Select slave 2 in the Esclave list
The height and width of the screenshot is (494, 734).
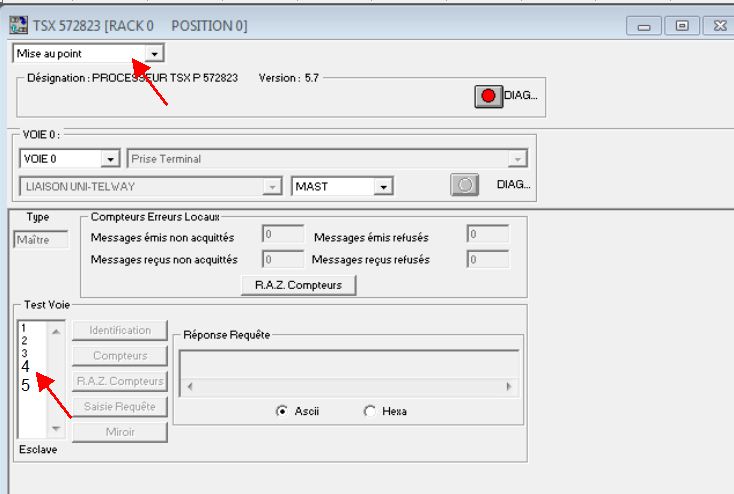(24, 340)
